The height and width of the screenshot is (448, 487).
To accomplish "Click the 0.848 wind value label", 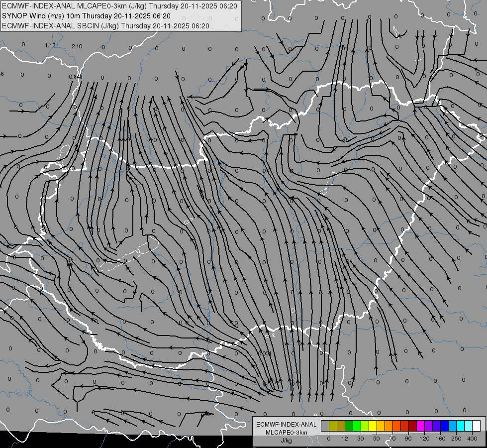I will [x=76, y=77].
